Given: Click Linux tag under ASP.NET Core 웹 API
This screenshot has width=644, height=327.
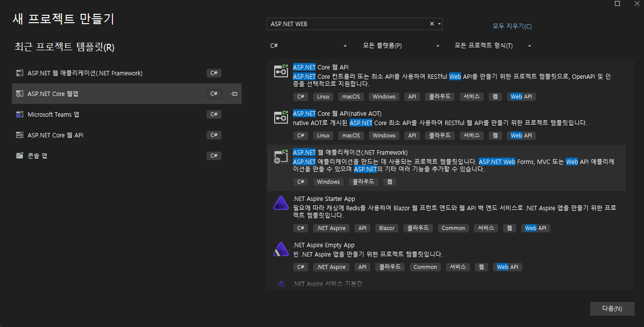Looking at the screenshot, I should click(x=323, y=97).
